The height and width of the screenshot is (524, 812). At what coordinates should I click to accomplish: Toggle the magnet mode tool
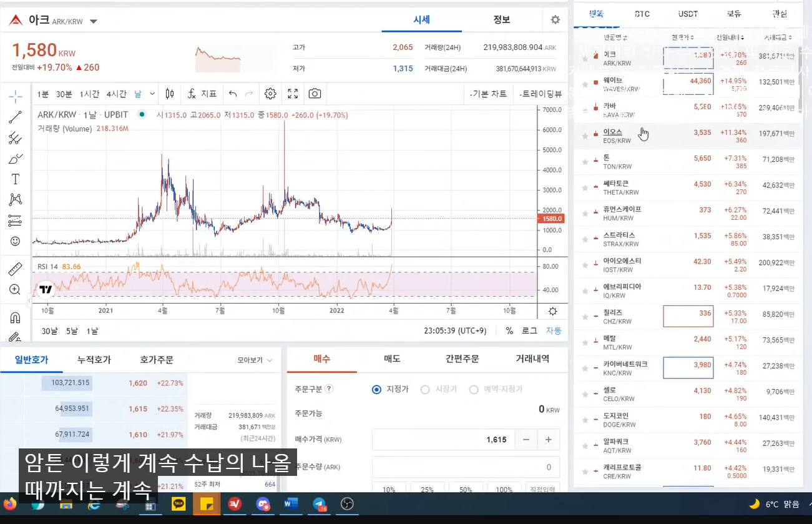pyautogui.click(x=16, y=318)
